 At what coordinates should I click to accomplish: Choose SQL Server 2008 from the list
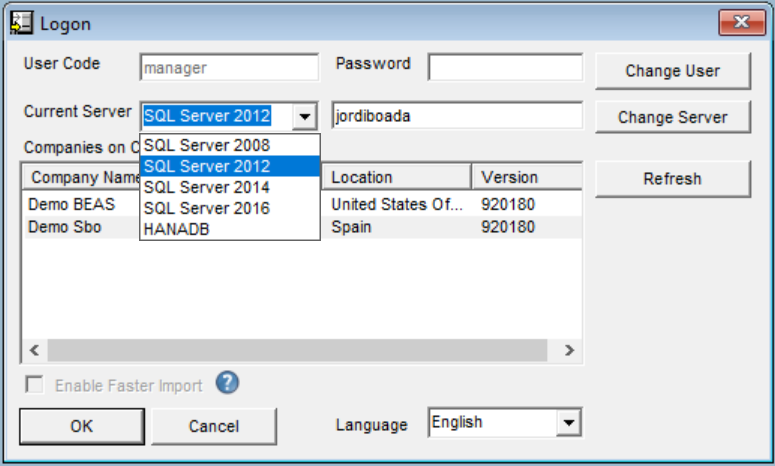(230, 145)
